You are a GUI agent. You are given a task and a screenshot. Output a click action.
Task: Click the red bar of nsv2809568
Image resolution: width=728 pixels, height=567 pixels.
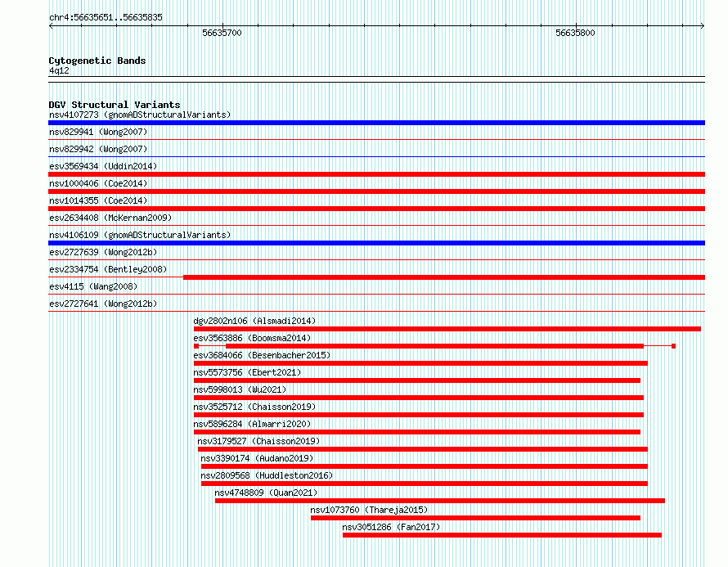425,484
